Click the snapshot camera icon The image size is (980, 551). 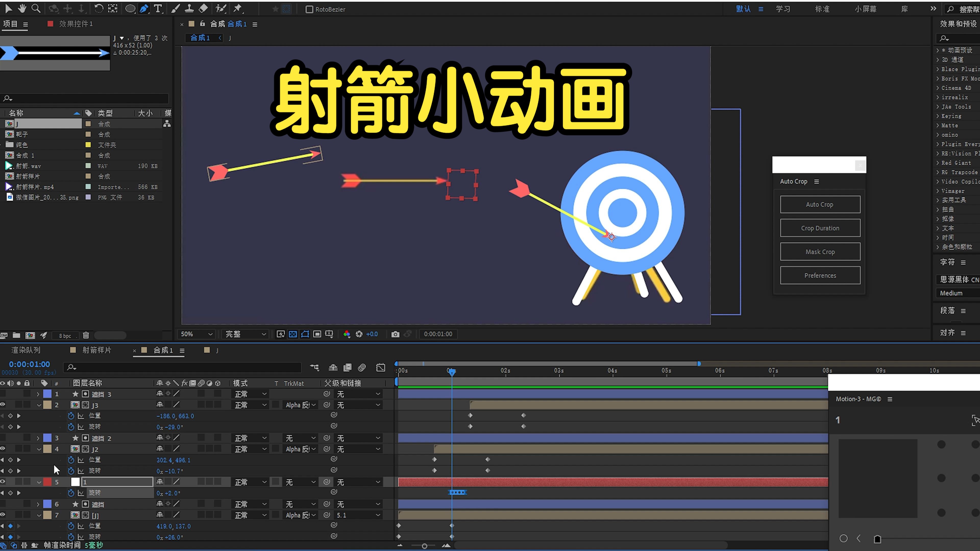tap(395, 334)
